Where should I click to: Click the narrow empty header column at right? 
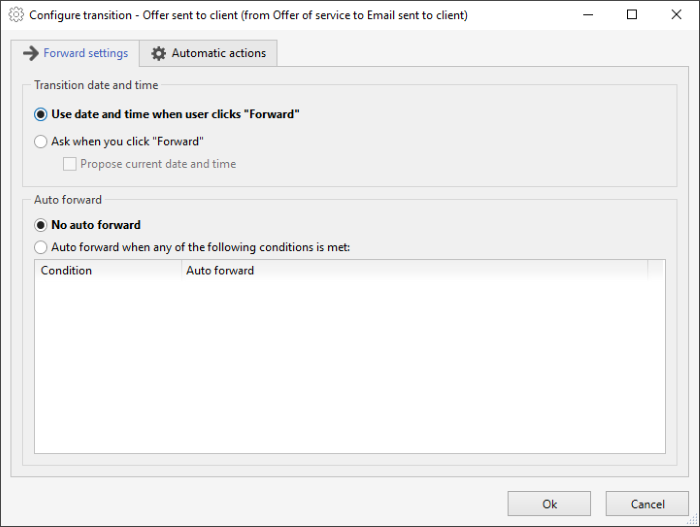(656, 271)
